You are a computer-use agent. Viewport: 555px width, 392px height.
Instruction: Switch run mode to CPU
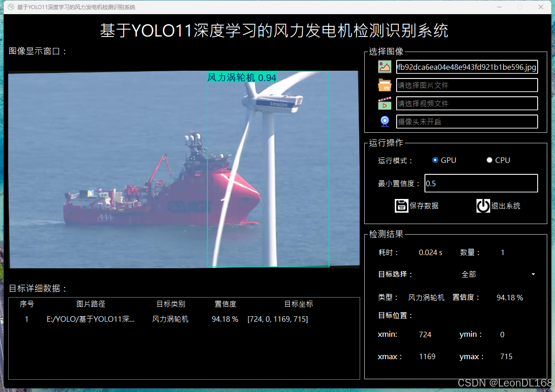489,160
